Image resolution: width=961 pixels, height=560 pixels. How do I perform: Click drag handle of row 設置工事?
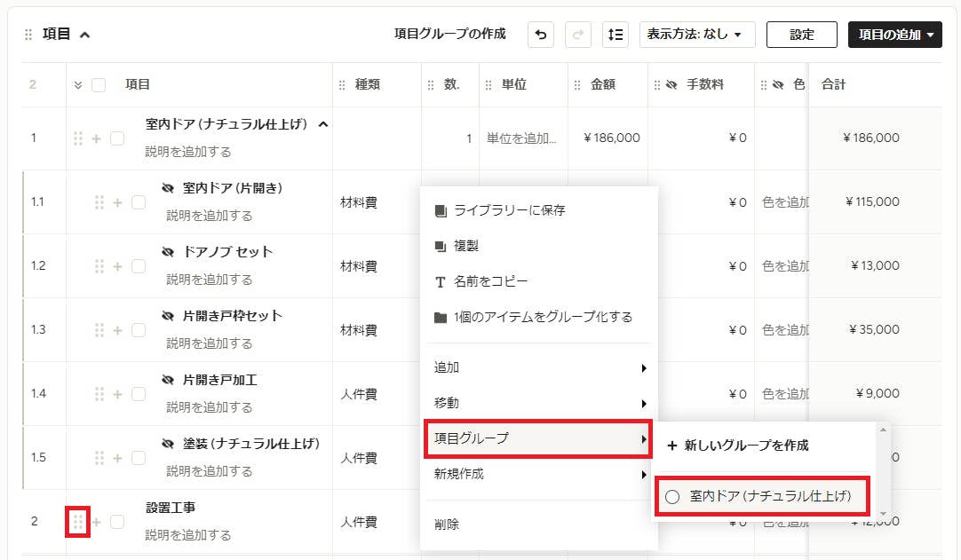point(78,522)
